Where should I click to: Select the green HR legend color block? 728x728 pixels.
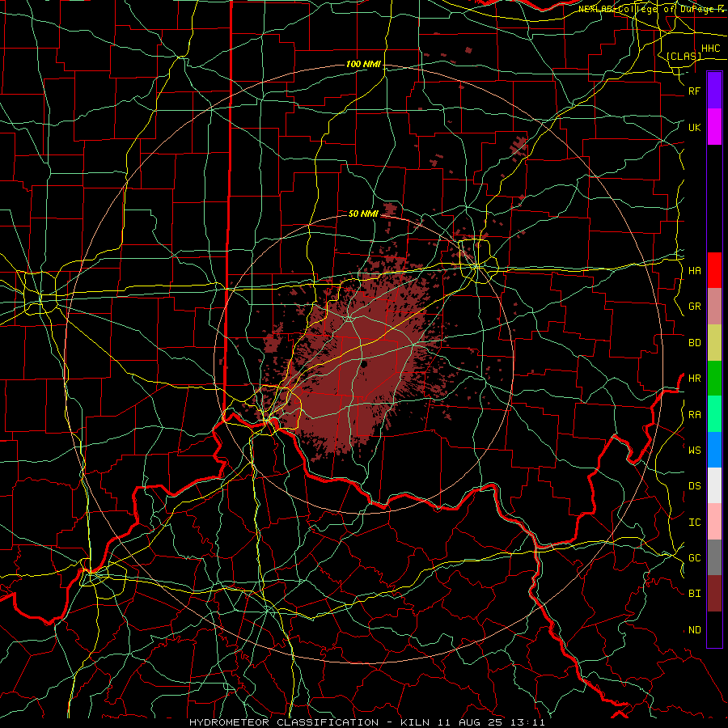click(714, 379)
